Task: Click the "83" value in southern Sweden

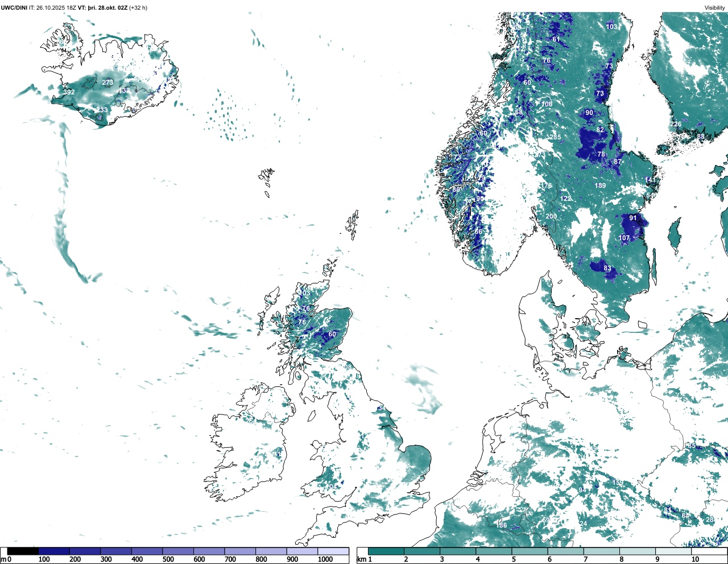Action: (x=607, y=268)
